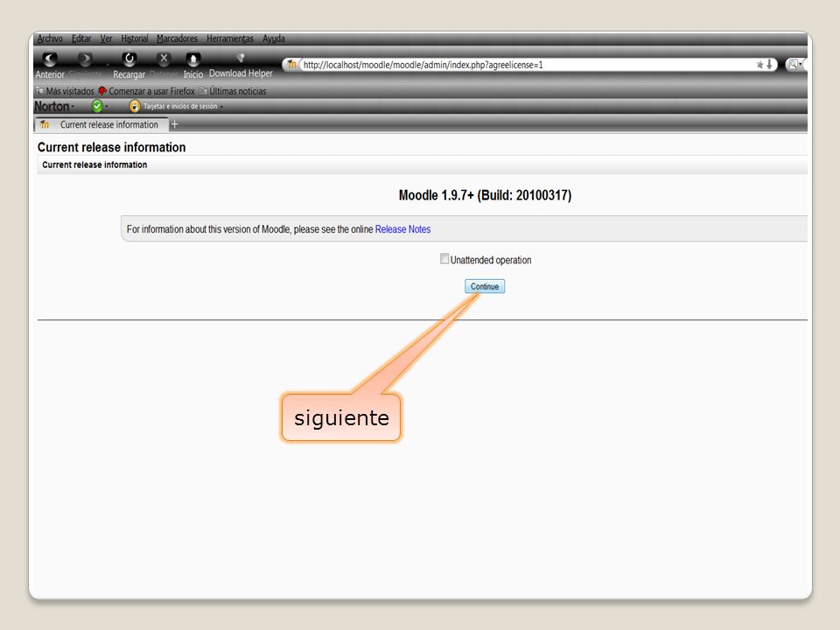Open the Download Helper tool
840x630 pixels.
(x=241, y=65)
